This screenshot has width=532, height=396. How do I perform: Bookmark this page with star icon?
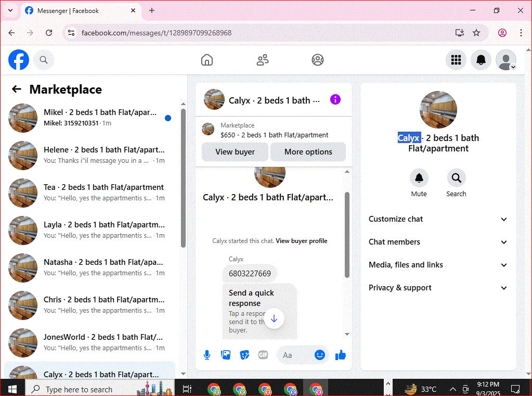pos(476,33)
